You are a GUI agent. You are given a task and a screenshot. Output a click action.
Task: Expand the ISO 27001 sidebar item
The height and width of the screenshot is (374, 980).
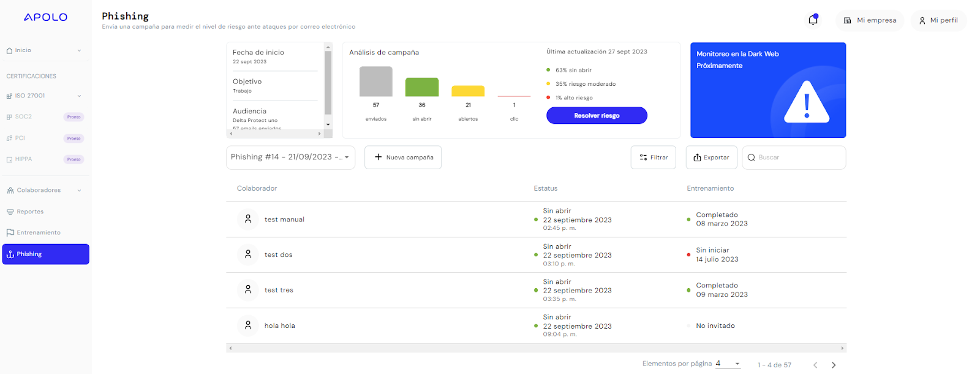coord(44,96)
